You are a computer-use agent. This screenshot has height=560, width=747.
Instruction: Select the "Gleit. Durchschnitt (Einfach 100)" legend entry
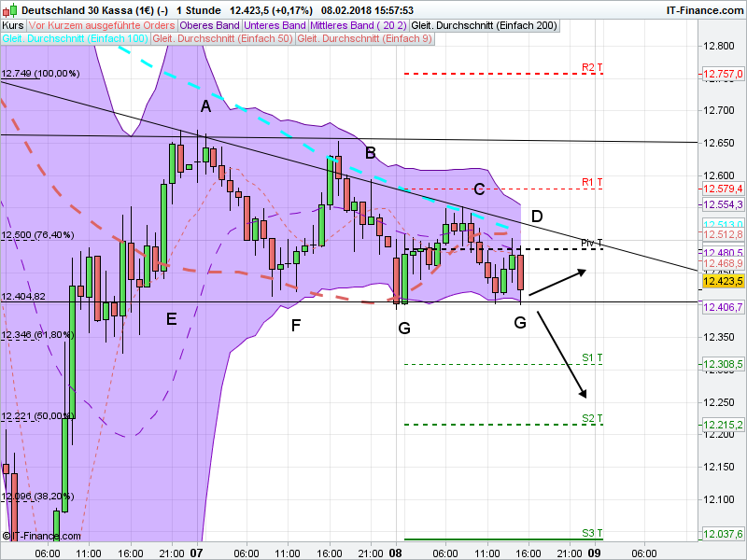75,39
